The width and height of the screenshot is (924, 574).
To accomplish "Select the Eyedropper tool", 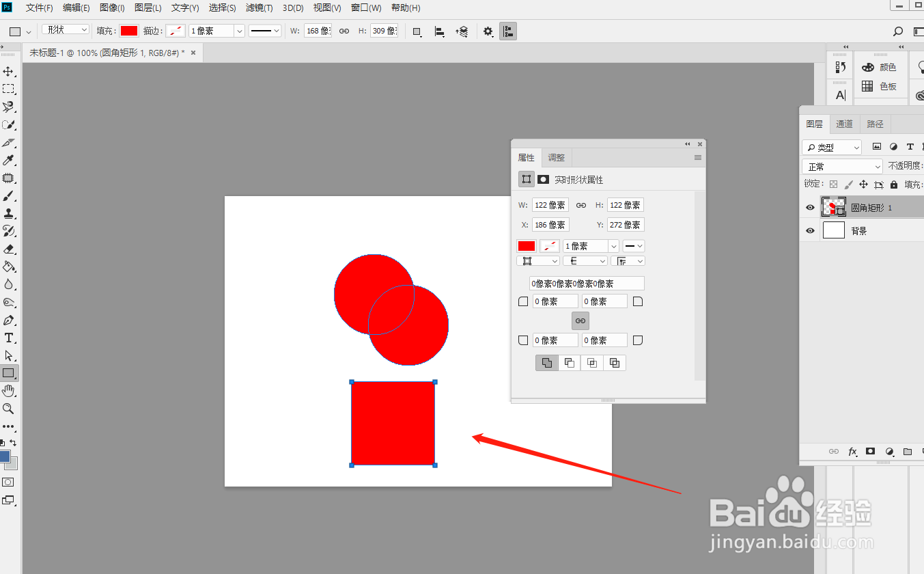I will point(9,160).
